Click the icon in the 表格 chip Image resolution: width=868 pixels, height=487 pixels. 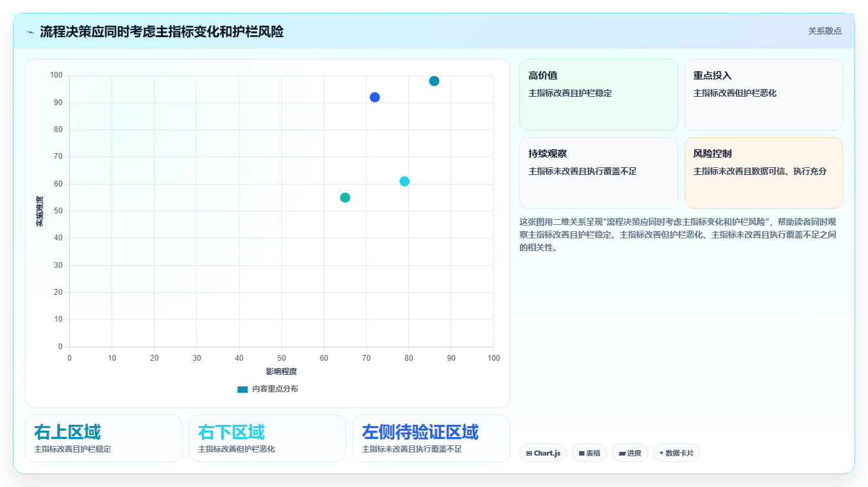[x=581, y=453]
